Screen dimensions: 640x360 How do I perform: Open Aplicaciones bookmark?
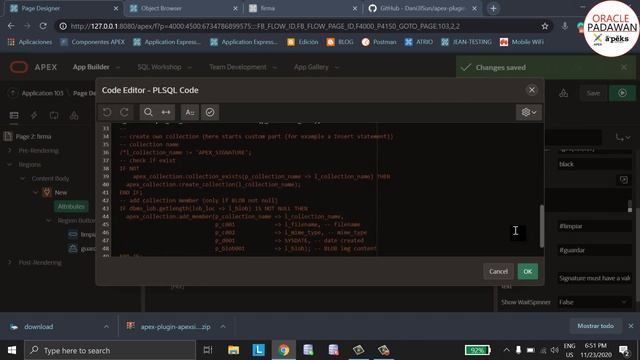(30, 42)
